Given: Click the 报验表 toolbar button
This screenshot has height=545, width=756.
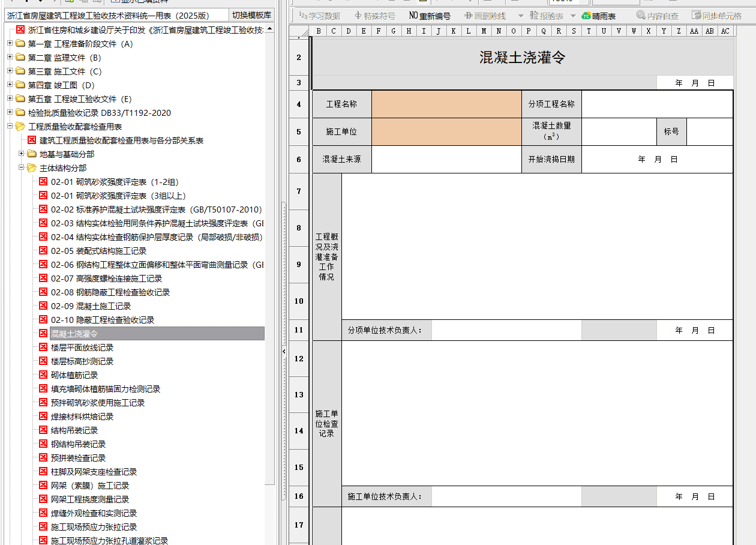Looking at the screenshot, I should coord(547,16).
